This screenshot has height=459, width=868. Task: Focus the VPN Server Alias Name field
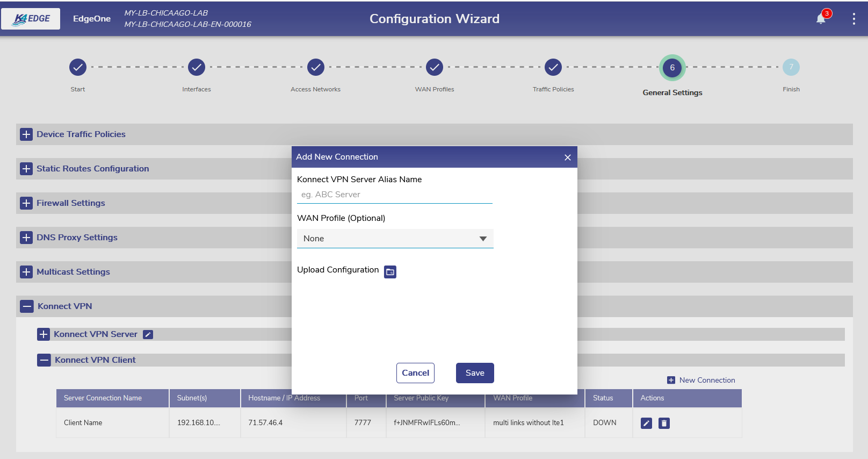click(394, 195)
